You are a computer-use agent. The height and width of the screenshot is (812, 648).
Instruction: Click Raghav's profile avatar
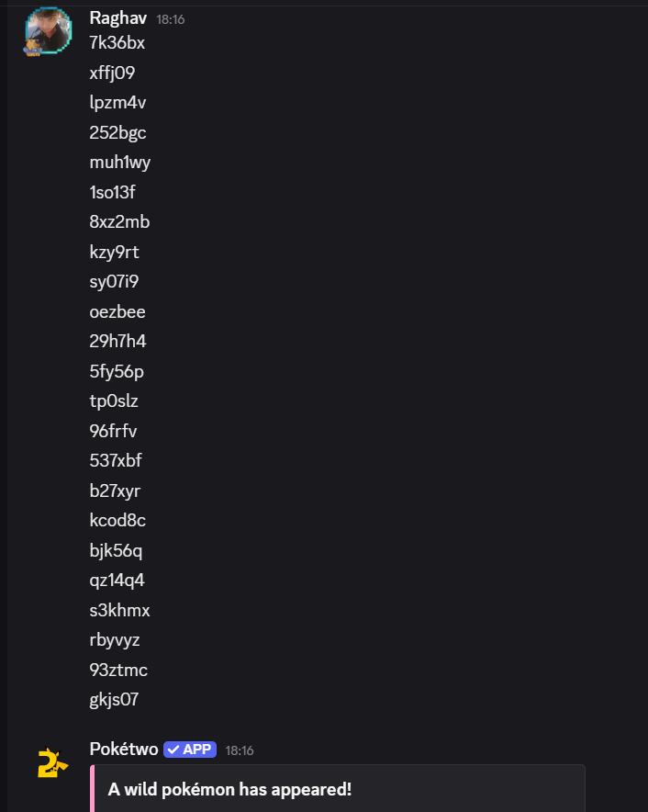pos(47,31)
